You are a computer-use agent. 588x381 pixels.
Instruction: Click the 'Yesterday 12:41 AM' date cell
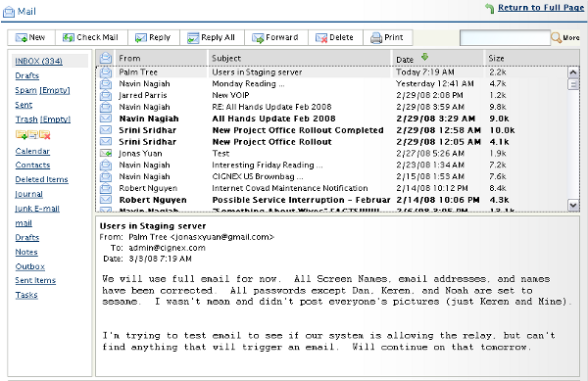435,83
